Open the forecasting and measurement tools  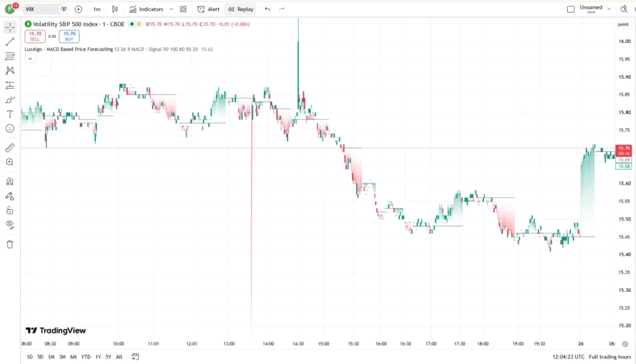(10, 85)
